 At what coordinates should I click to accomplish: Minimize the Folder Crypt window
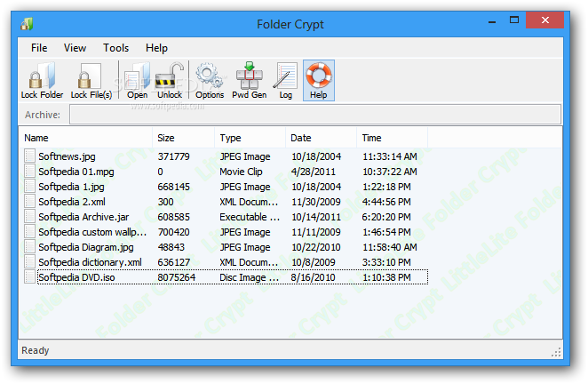[x=492, y=20]
